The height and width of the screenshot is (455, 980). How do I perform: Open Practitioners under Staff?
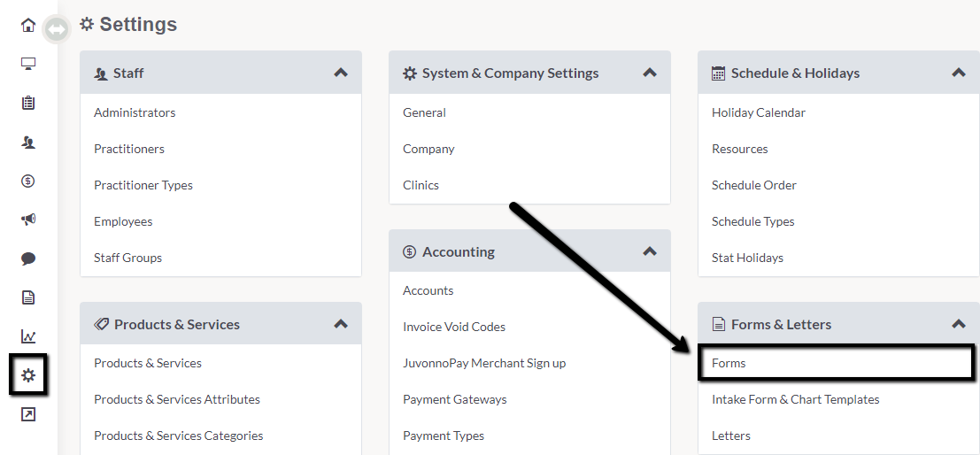[129, 149]
